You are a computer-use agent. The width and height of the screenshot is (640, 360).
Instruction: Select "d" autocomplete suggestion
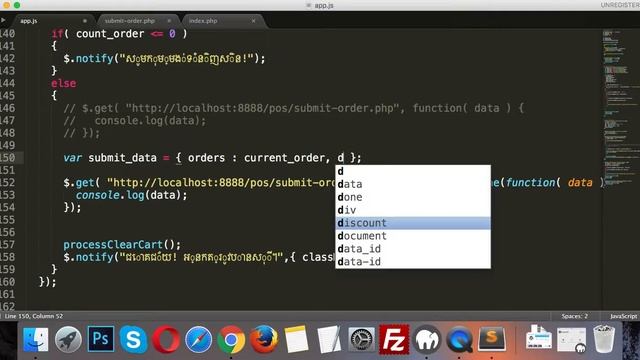413,171
